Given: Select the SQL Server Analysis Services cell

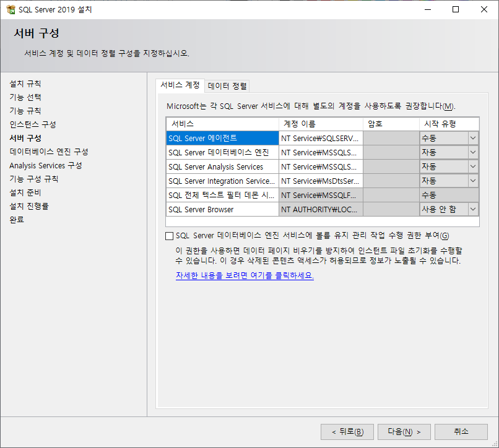Looking at the screenshot, I should point(222,166).
